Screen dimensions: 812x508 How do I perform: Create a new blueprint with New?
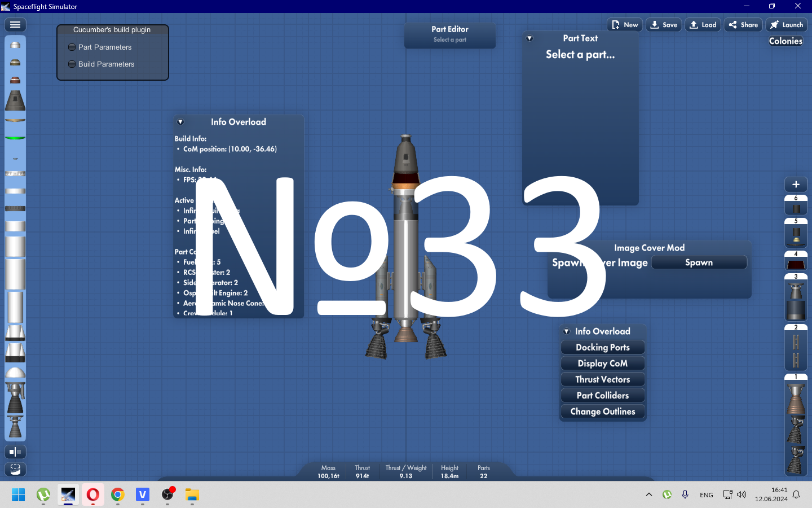tap(625, 25)
